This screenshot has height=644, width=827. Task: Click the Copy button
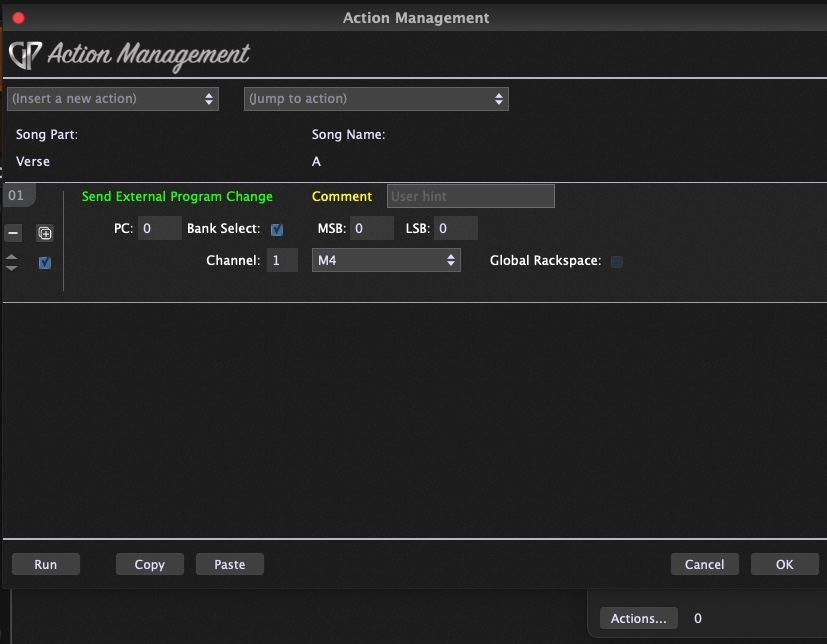click(x=150, y=564)
